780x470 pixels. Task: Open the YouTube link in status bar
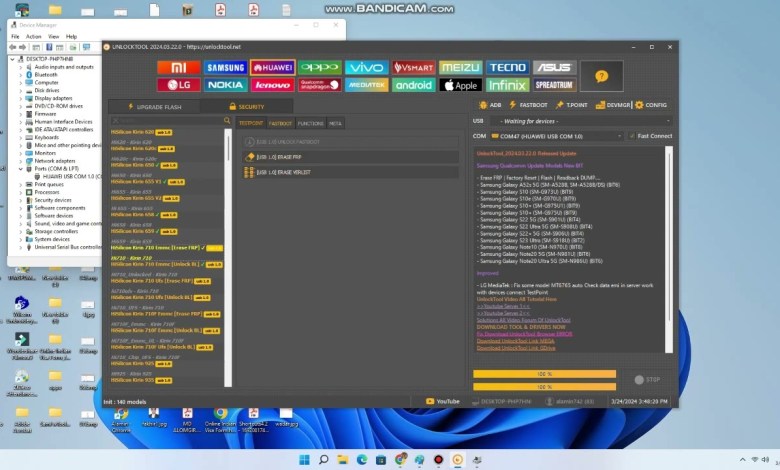pyautogui.click(x=442, y=401)
